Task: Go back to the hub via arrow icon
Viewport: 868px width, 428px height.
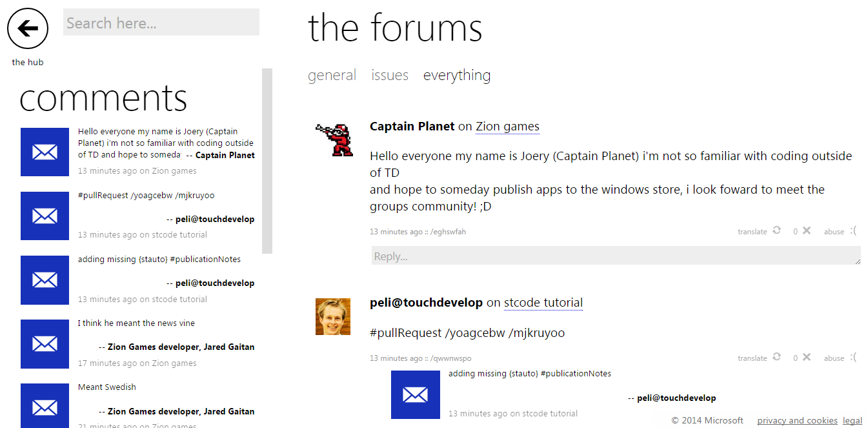Action: click(x=28, y=28)
